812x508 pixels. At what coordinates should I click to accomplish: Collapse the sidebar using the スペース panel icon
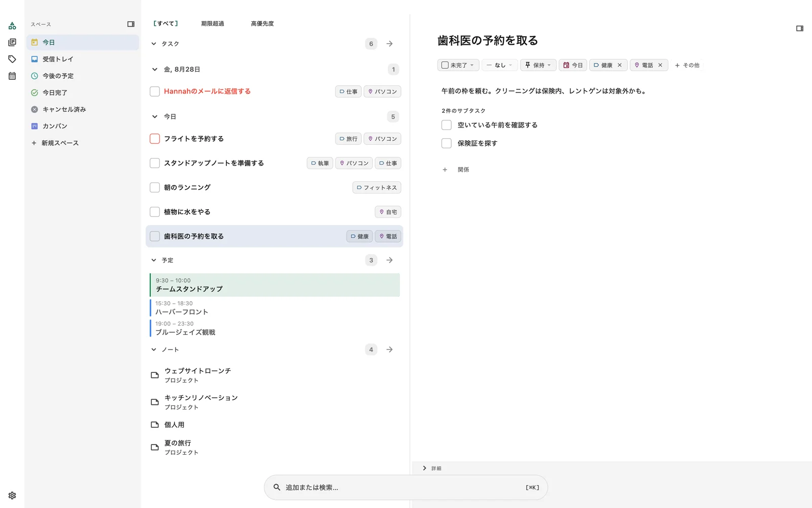point(131,24)
